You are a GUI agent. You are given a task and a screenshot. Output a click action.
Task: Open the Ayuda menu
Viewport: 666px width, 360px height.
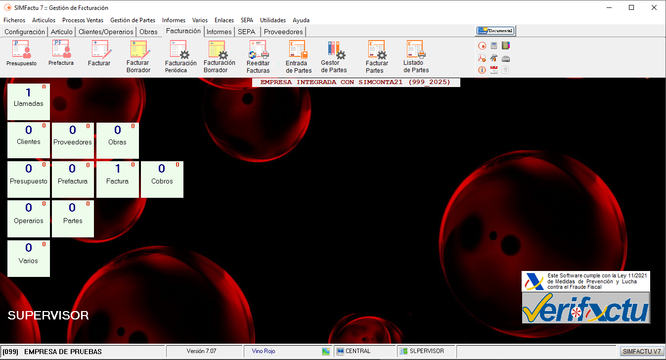click(x=301, y=20)
